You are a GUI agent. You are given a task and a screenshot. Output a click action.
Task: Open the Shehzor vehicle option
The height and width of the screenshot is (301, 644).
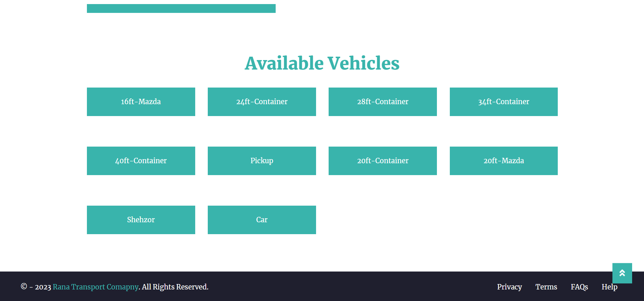coord(141,220)
